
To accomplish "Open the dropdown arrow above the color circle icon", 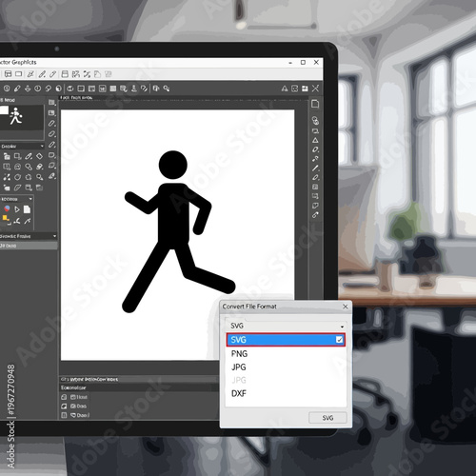I will tap(30, 199).
